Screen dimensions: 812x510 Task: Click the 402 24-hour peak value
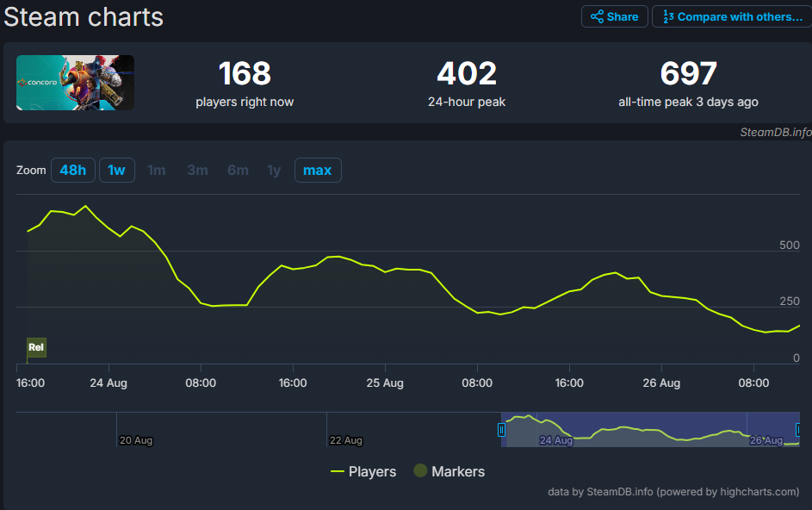click(x=467, y=73)
